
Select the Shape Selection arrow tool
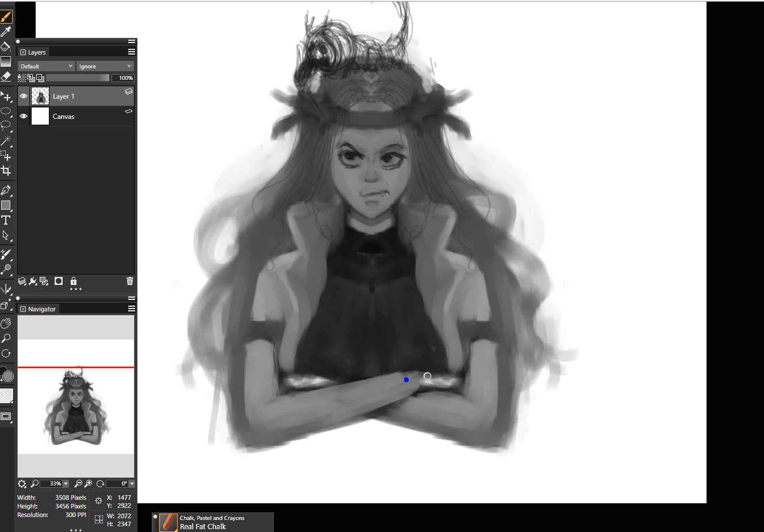[6, 235]
